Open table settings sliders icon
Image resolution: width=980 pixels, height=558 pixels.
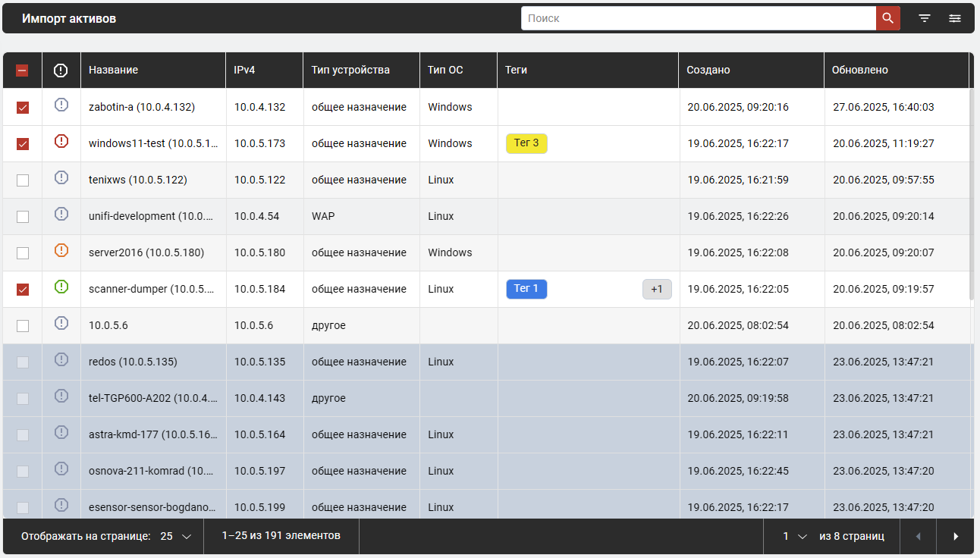[x=955, y=18]
